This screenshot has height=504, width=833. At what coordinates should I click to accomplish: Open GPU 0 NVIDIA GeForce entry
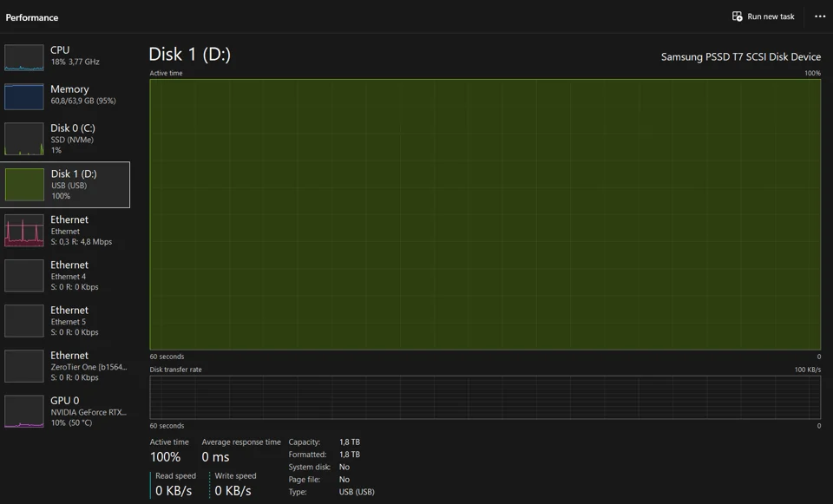point(65,411)
